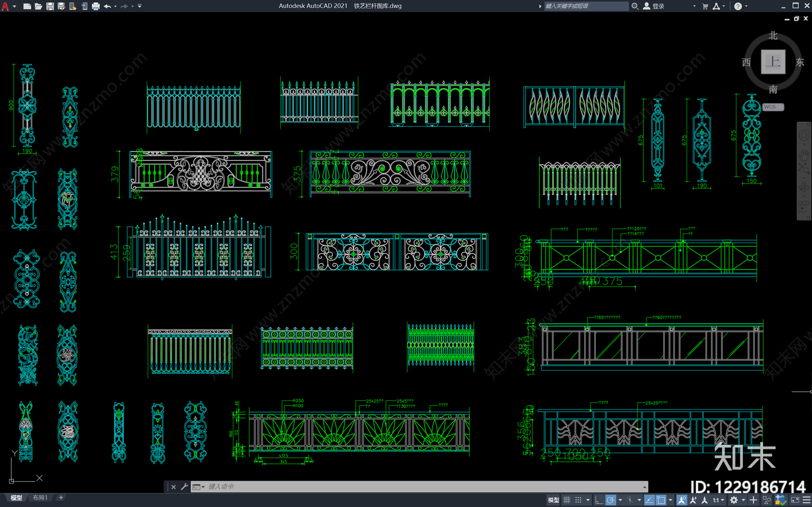Open the workspace switching gear icon
Image resolution: width=812 pixels, height=507 pixels.
(734, 500)
